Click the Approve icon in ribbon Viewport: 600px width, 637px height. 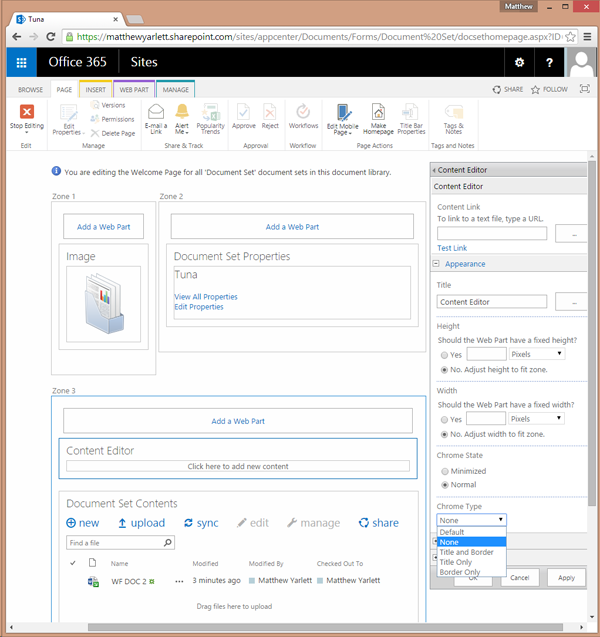click(243, 112)
